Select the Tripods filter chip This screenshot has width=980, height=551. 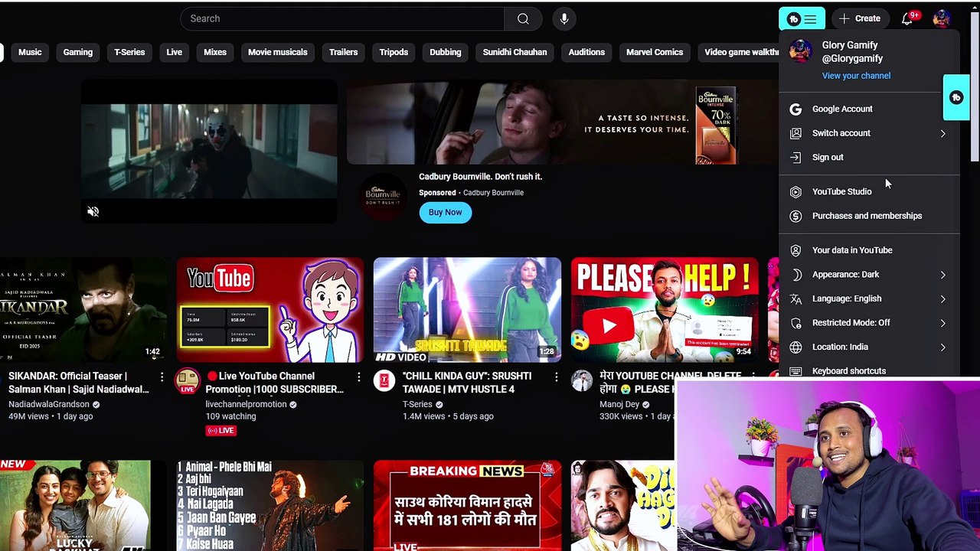click(394, 52)
